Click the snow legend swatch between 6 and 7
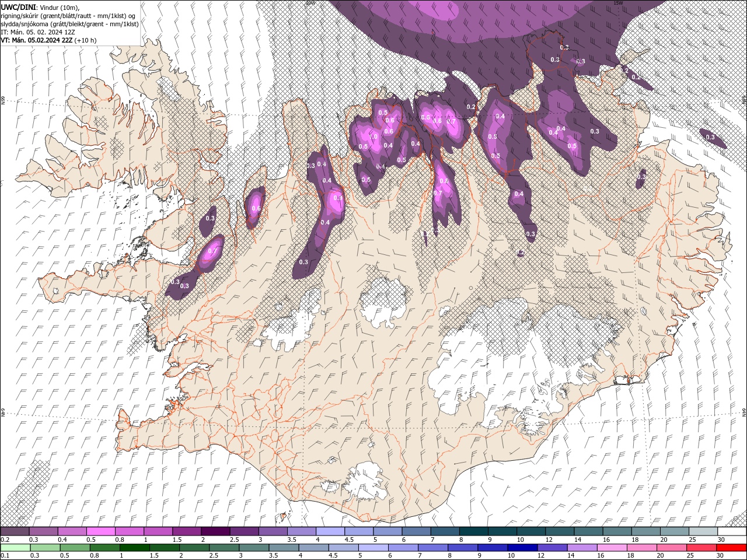Image resolution: width=747 pixels, height=560 pixels. pyautogui.click(x=416, y=531)
